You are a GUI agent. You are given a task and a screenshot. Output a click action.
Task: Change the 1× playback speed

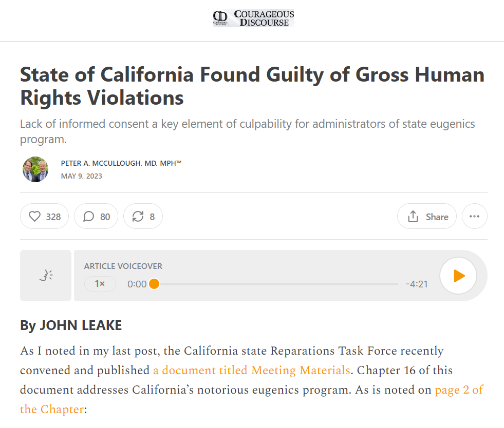100,284
